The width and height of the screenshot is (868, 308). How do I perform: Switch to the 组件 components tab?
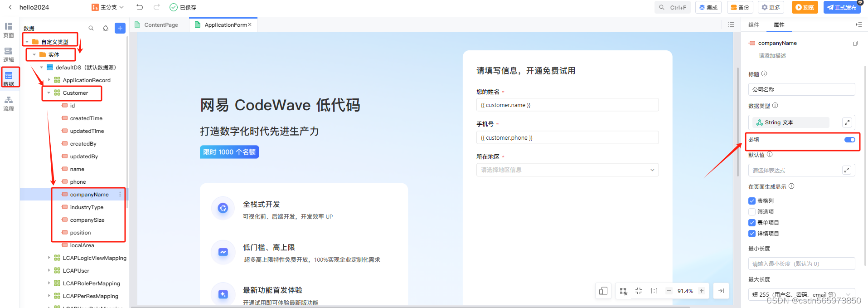(x=754, y=25)
